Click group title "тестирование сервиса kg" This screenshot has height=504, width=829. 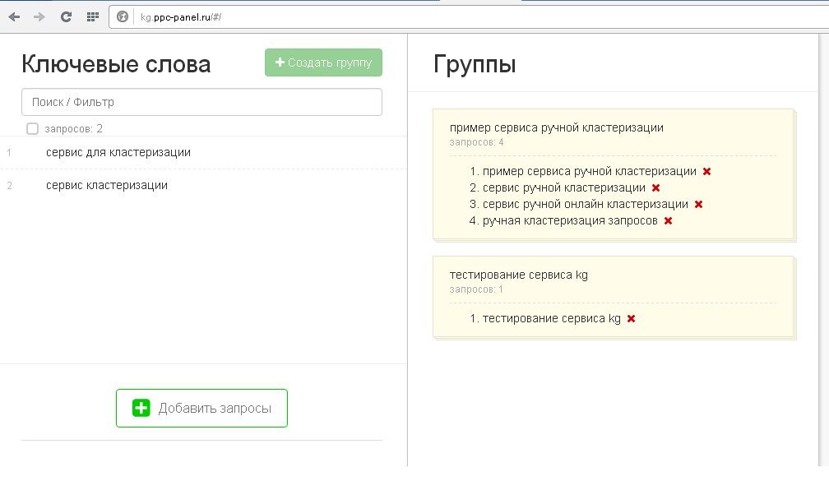(x=519, y=275)
